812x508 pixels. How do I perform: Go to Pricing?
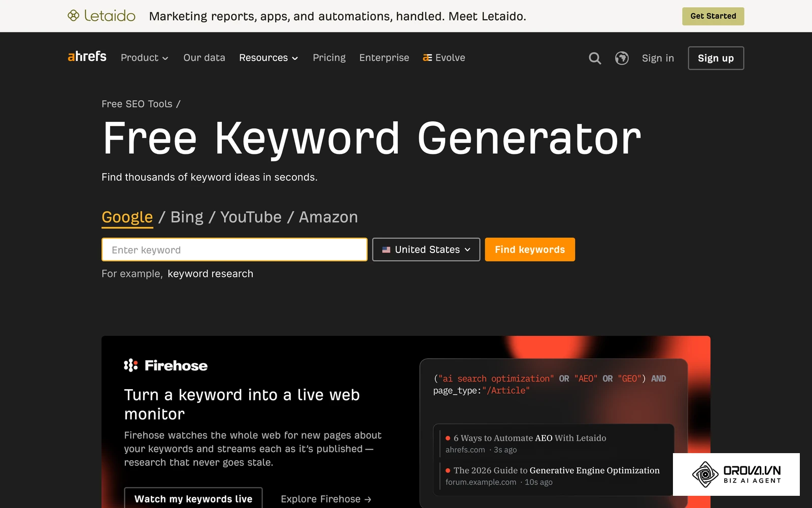pos(329,58)
